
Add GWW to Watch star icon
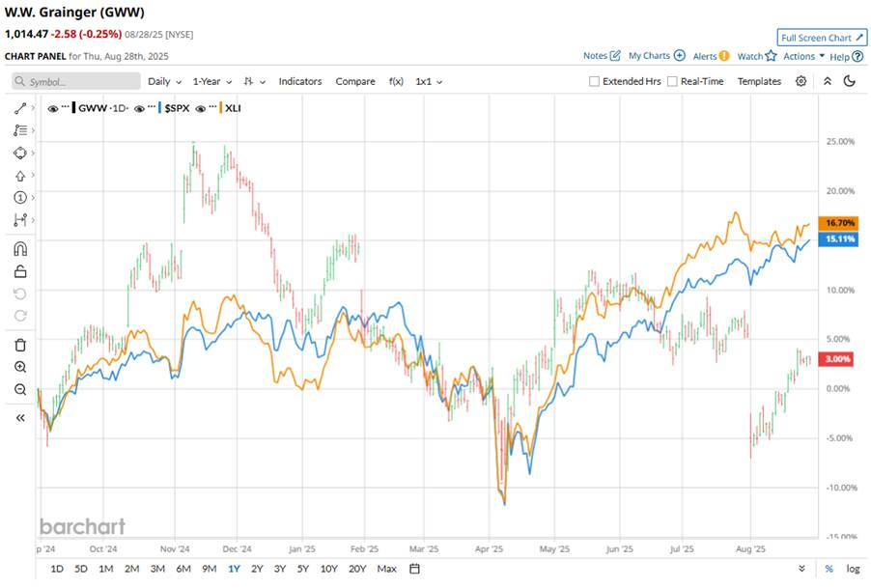(771, 56)
